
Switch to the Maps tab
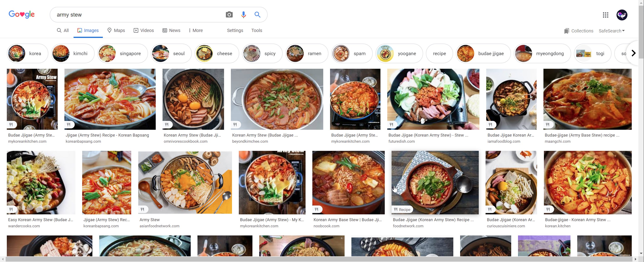tap(116, 30)
